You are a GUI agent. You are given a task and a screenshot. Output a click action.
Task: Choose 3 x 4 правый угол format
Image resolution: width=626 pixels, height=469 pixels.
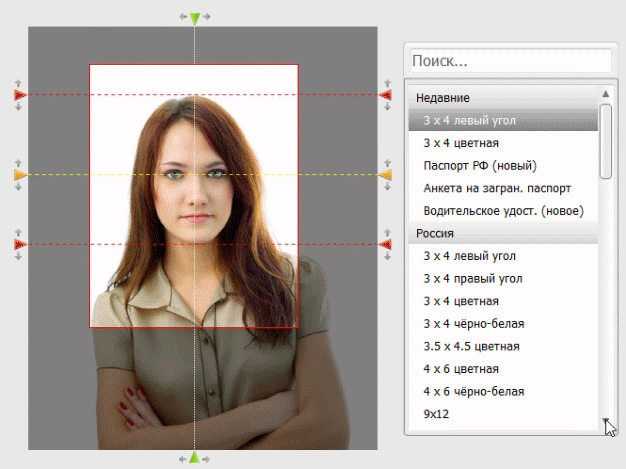pos(503,278)
